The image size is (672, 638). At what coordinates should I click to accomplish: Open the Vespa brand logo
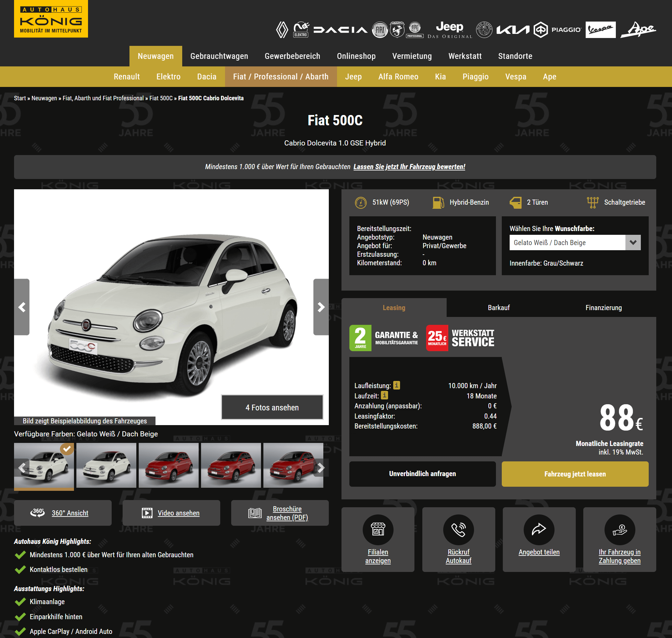(x=600, y=30)
